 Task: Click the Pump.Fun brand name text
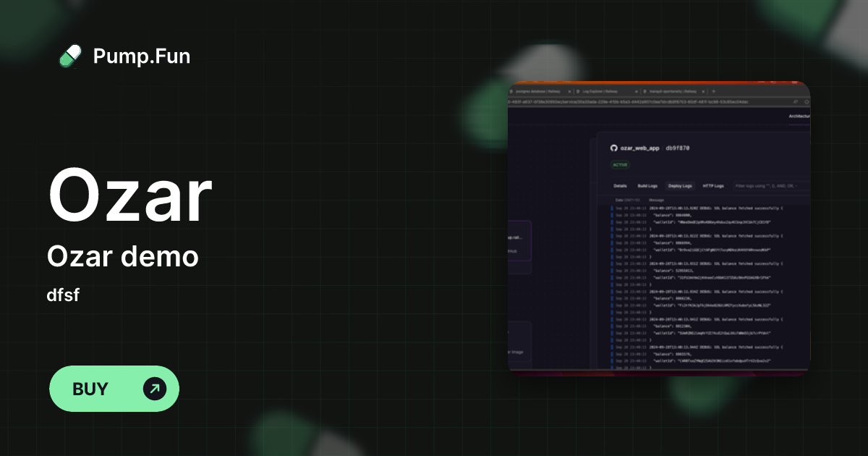click(x=142, y=56)
